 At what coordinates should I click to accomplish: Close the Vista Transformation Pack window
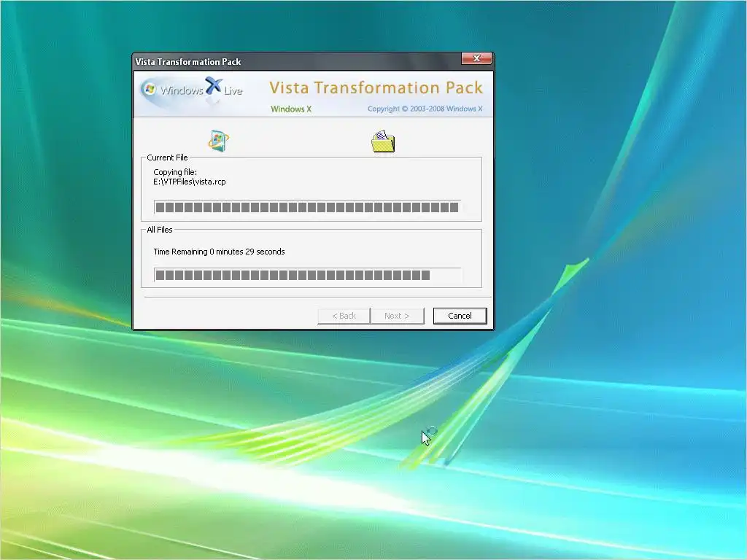coord(476,58)
